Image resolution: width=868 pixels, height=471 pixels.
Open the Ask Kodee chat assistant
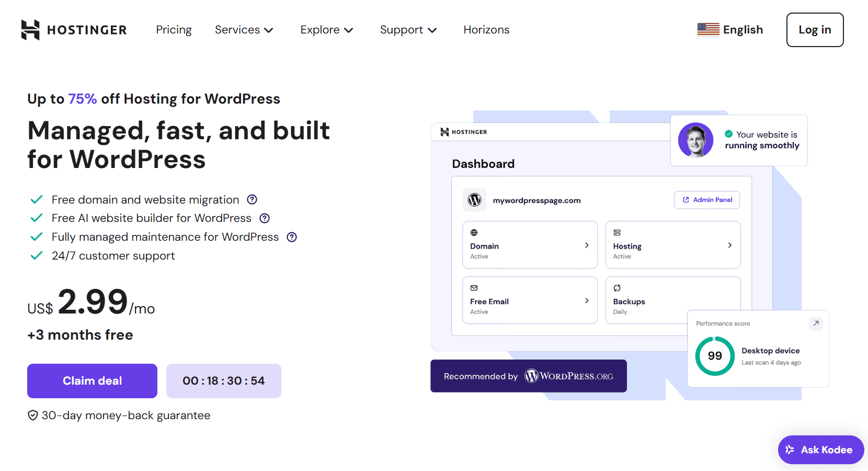point(821,450)
